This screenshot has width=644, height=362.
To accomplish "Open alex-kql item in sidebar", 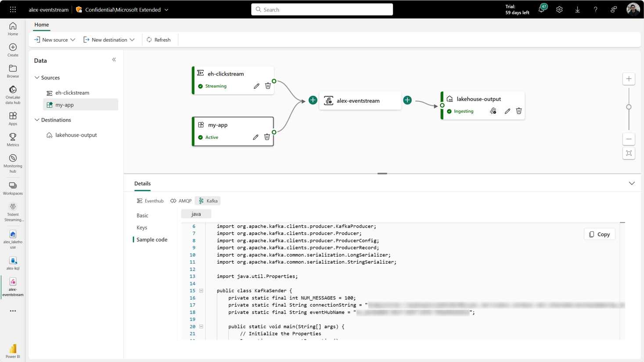I will point(13,263).
